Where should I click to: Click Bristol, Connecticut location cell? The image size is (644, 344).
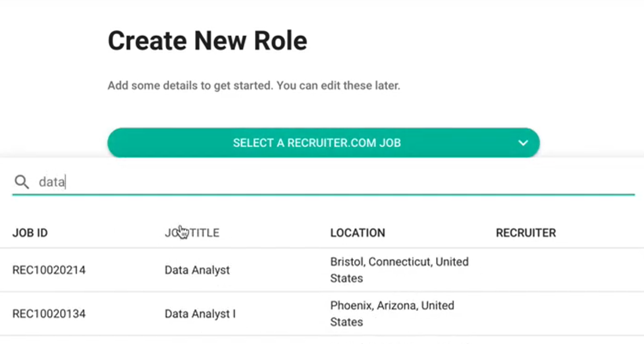[x=399, y=270]
